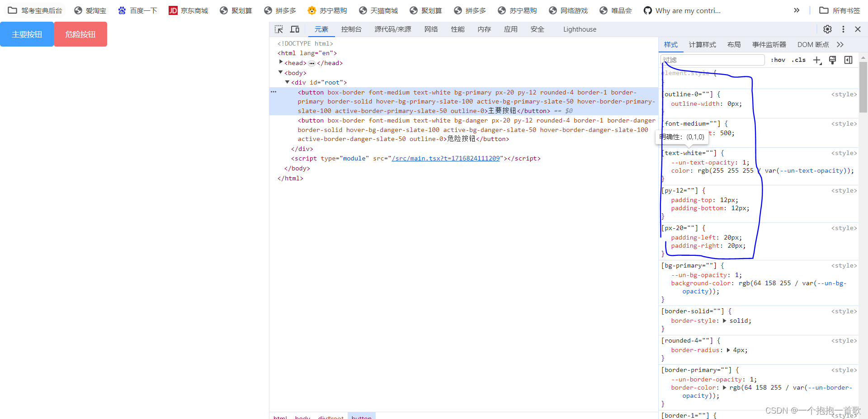
Task: Show more styles pane tabs chevron
Action: coord(840,45)
